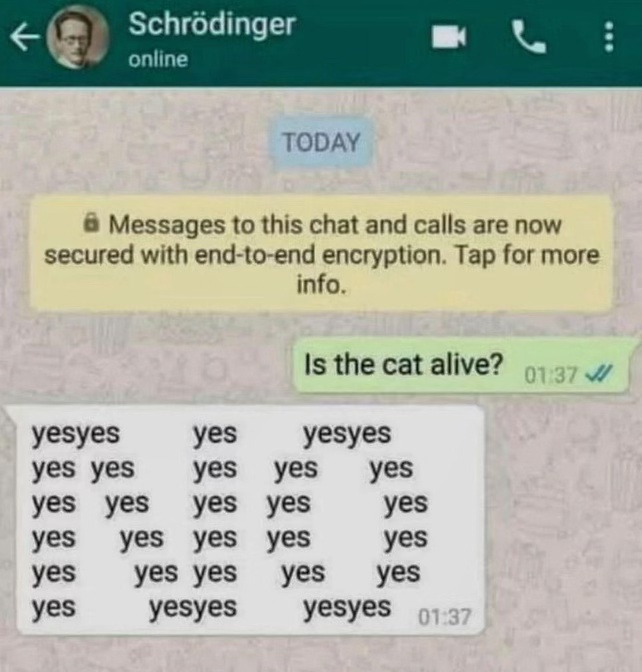Viewport: 642px width, 672px height.
Task: Select the "Is the cat alive?" message
Action: point(461,365)
